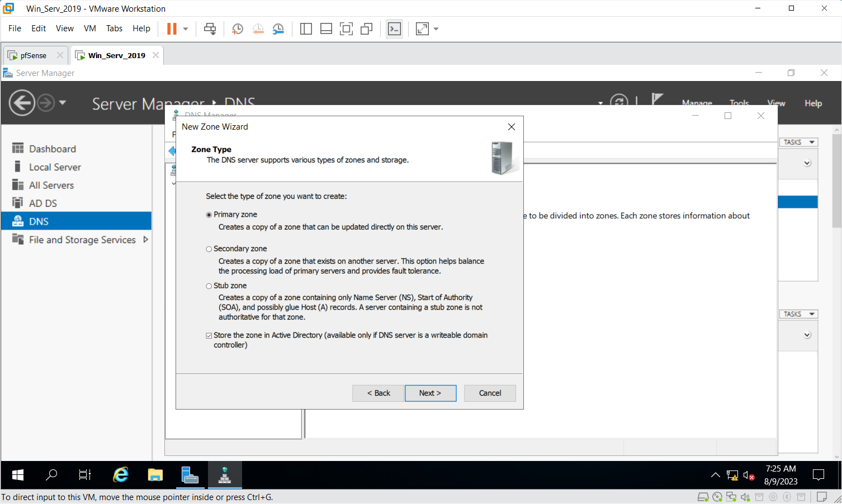Switch to Server Manager on the taskbar
The height and width of the screenshot is (504, 842).
click(190, 475)
